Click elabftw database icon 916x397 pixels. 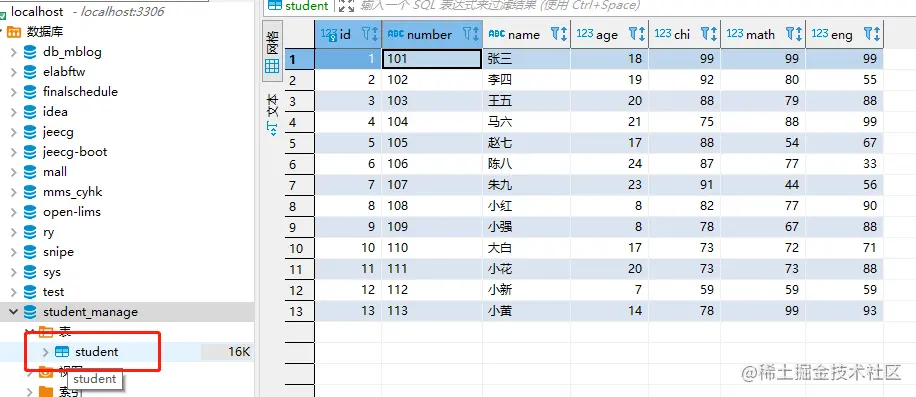tap(30, 72)
